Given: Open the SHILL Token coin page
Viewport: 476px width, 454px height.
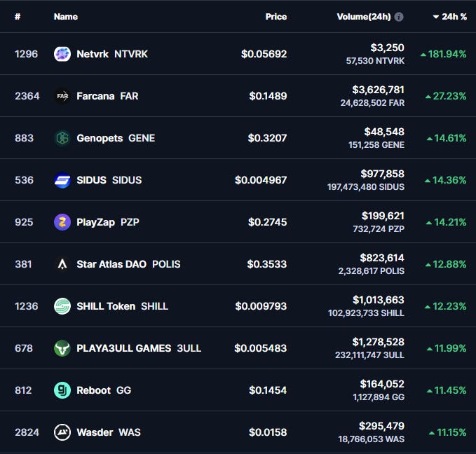Looking at the screenshot, I should pyautogui.click(x=123, y=306).
